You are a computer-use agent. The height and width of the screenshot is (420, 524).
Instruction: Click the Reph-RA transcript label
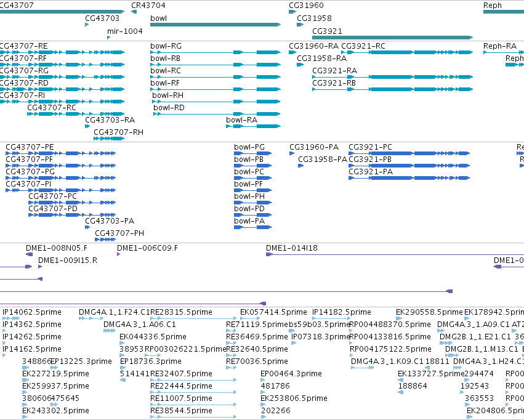coord(500,46)
